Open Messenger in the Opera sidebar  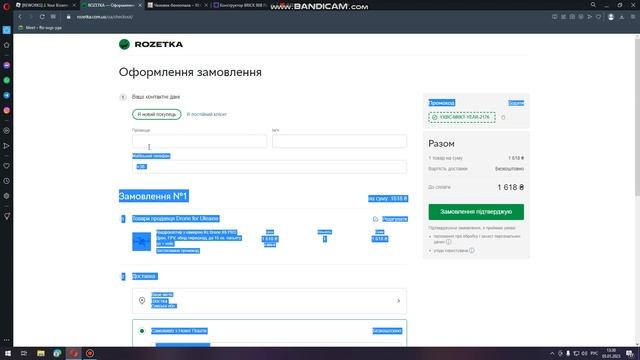tap(7, 65)
